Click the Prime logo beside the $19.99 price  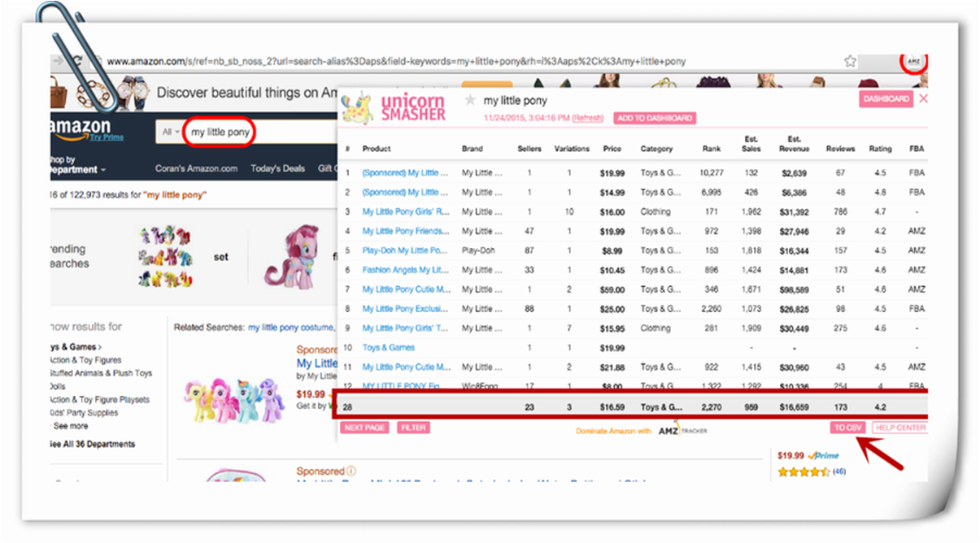tap(823, 455)
